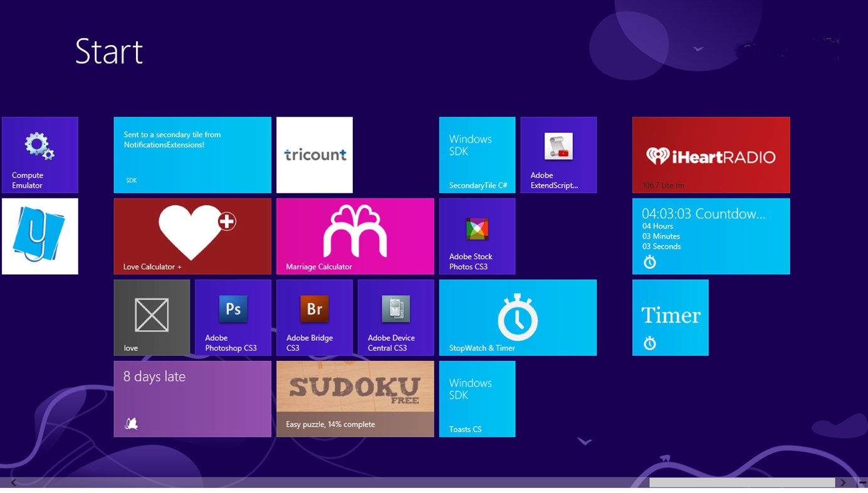Launch Adobe Device Central CS3
The image size is (868, 493).
pyautogui.click(x=395, y=317)
